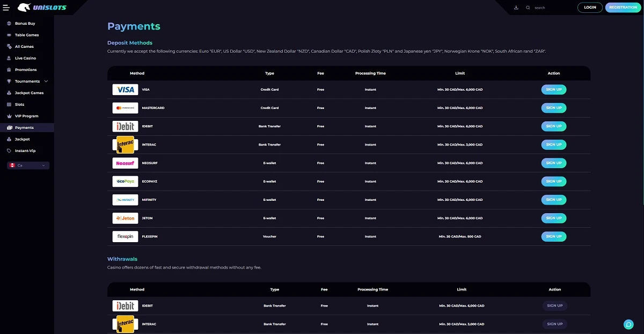
Task: Click SIGN UP in the JETON row
Action: (554, 218)
